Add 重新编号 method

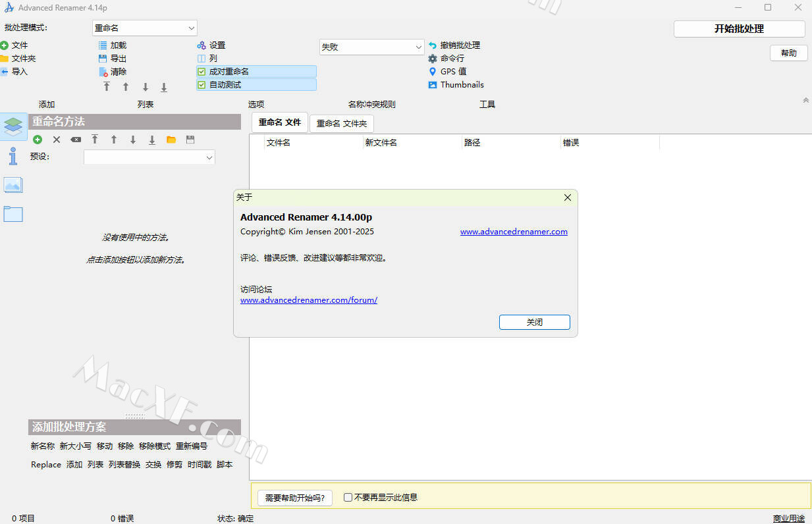pyautogui.click(x=192, y=446)
